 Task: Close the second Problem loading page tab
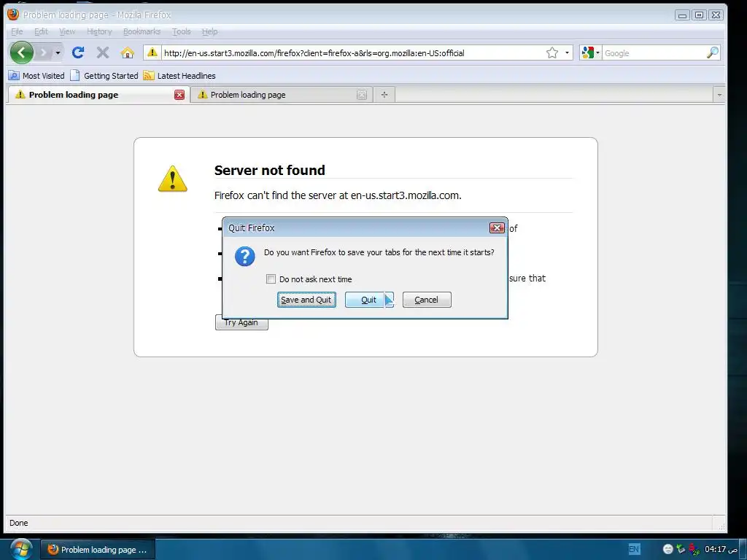tap(362, 95)
